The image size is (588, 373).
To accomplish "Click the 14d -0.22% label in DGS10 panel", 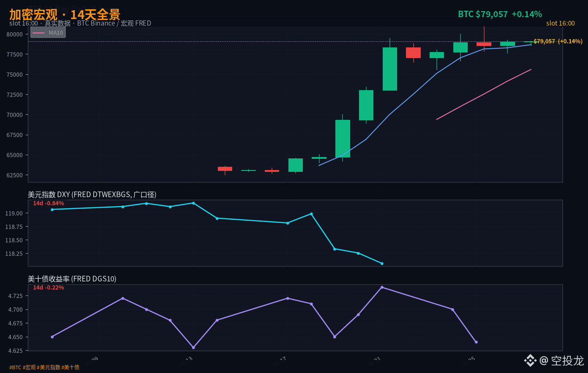I will pyautogui.click(x=48, y=288).
